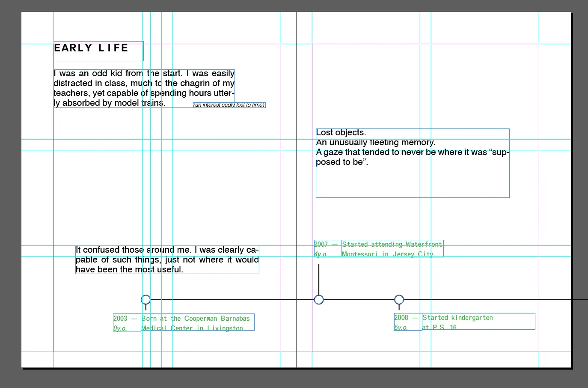Select the EARLY LIFE heading text frame
The height and width of the screenshot is (388, 588).
tap(98, 51)
